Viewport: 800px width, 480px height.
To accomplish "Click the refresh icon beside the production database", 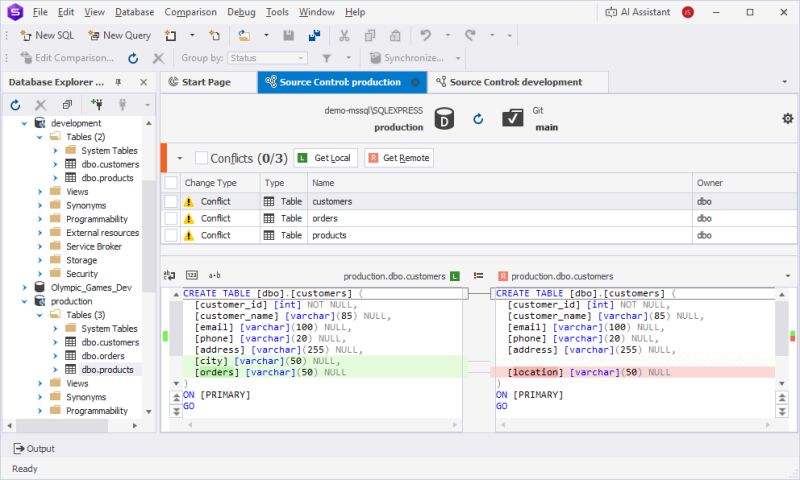I will (478, 119).
